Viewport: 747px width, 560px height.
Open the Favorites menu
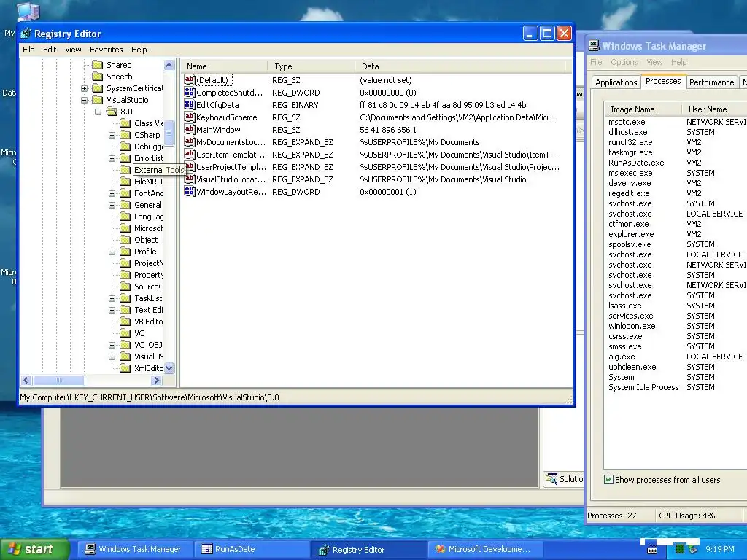point(107,50)
